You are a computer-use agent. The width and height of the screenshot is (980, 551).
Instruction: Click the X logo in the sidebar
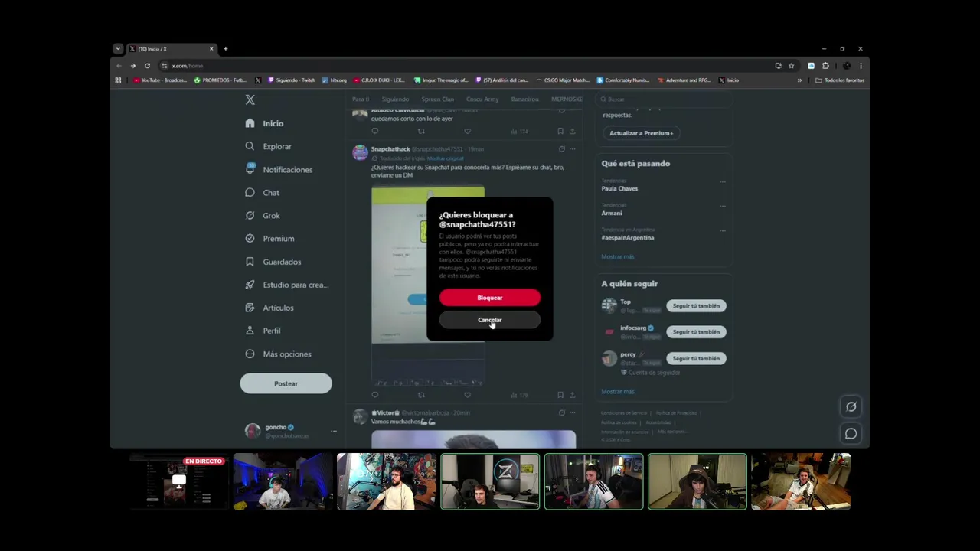click(250, 100)
